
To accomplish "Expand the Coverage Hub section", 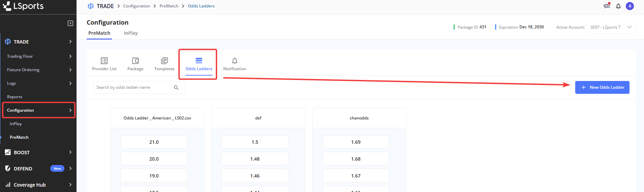I will coord(38,185).
